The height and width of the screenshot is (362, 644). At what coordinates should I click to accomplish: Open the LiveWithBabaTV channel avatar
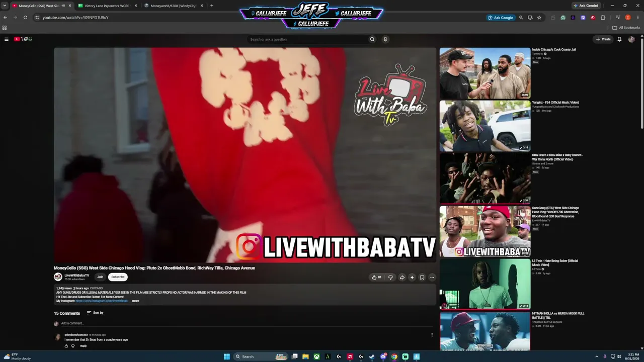pyautogui.click(x=58, y=277)
